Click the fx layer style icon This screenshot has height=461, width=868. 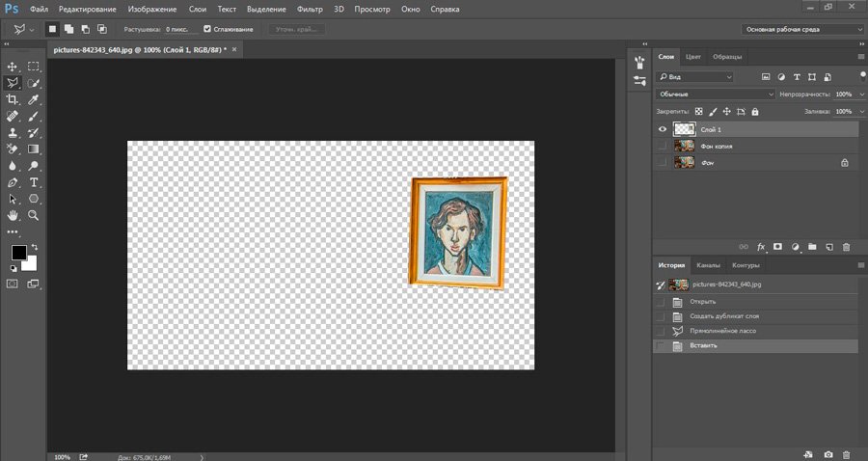coord(761,247)
